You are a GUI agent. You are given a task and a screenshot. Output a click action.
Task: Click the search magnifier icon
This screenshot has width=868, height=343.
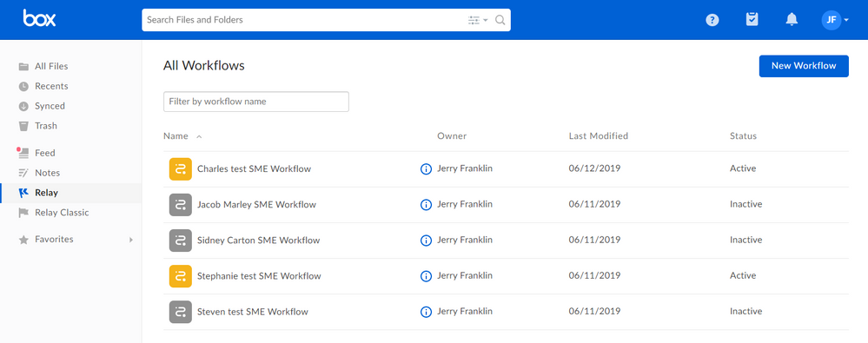[500, 20]
